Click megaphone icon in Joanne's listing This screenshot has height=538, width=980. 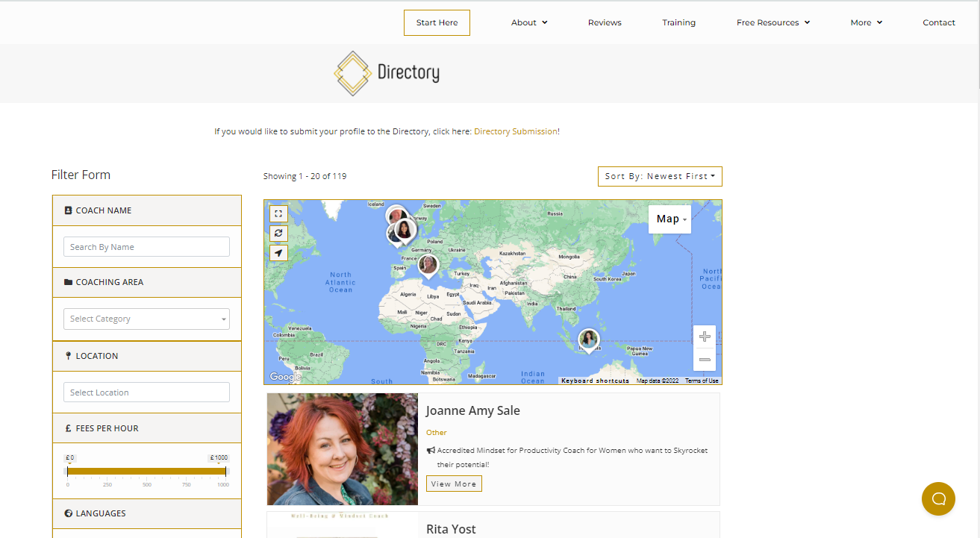click(x=431, y=451)
